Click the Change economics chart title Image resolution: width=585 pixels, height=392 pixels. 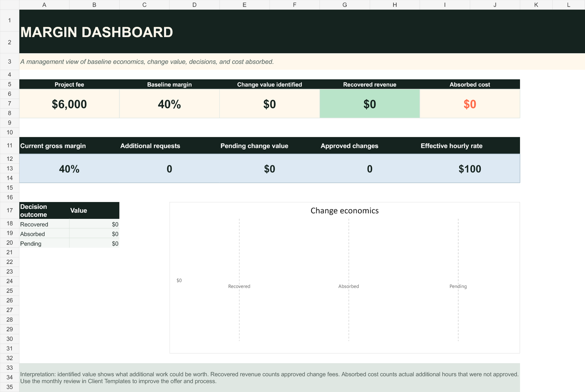pos(344,211)
